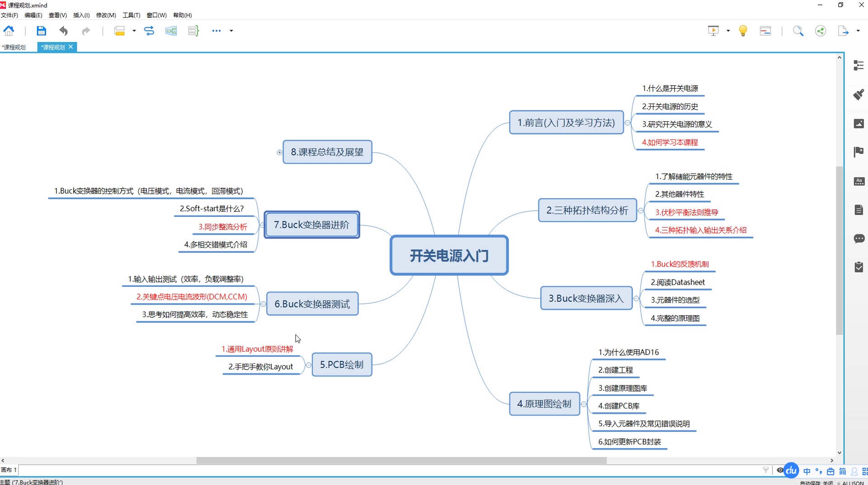Open the 文件(F) menu
Image resolution: width=868 pixels, height=485 pixels.
[9, 15]
